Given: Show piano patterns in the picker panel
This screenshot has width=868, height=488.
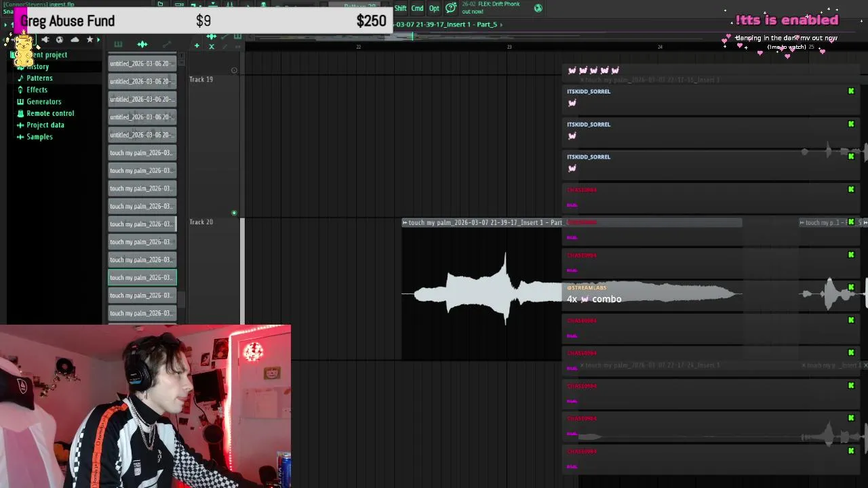Looking at the screenshot, I should click(x=118, y=45).
